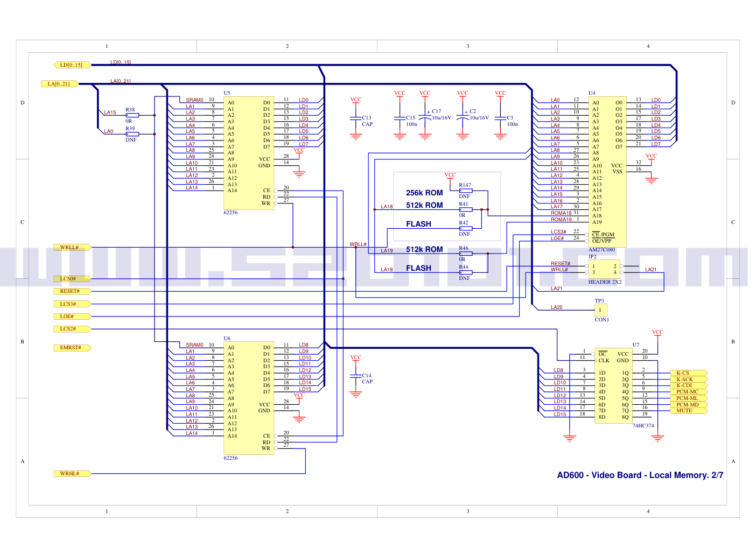Select resistor R38
The width and height of the screenshot is (756, 534).
pyautogui.click(x=132, y=115)
